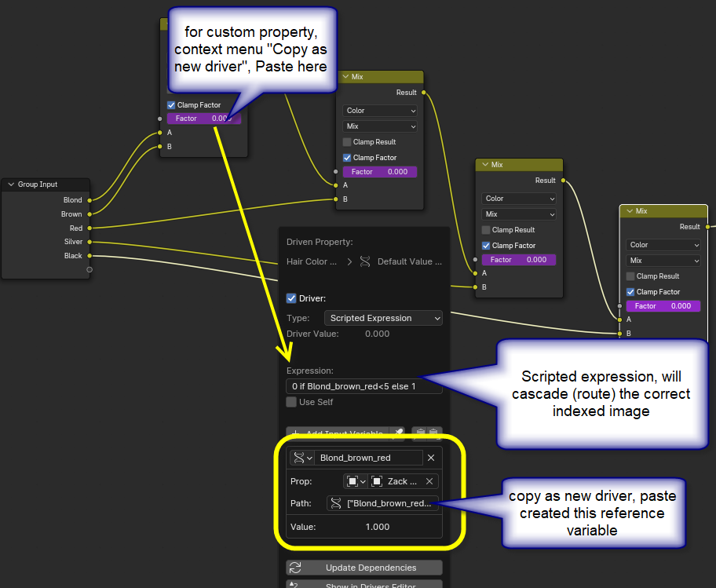Disable Clamp Factor on the selected Mix node
Screen dimensions: 716x588
pos(630,292)
